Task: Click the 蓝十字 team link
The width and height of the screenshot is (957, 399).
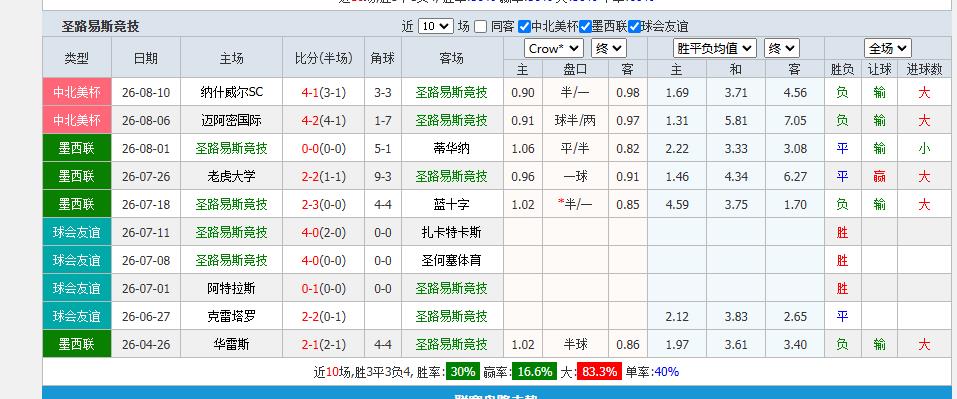Action: pyautogui.click(x=452, y=204)
